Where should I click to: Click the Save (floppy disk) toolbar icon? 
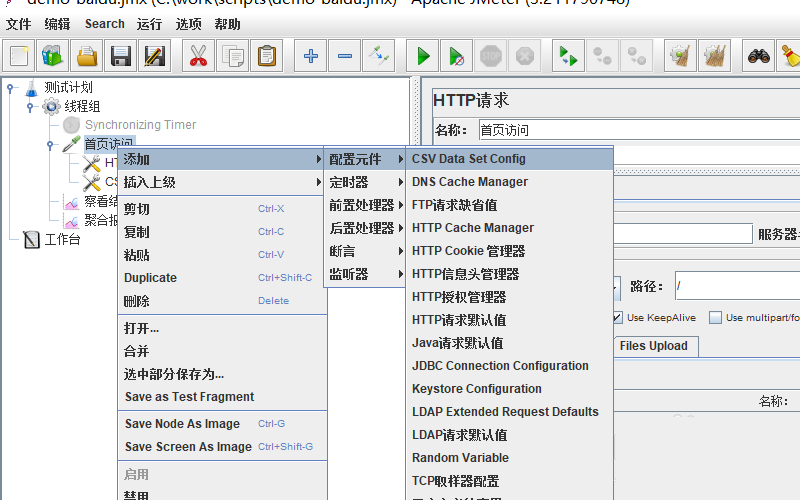pyautogui.click(x=122, y=56)
